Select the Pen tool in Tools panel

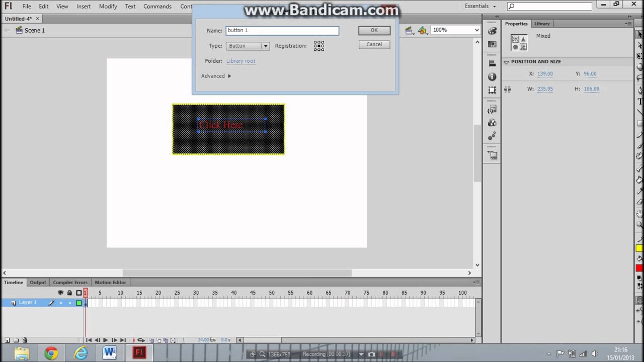(639, 90)
